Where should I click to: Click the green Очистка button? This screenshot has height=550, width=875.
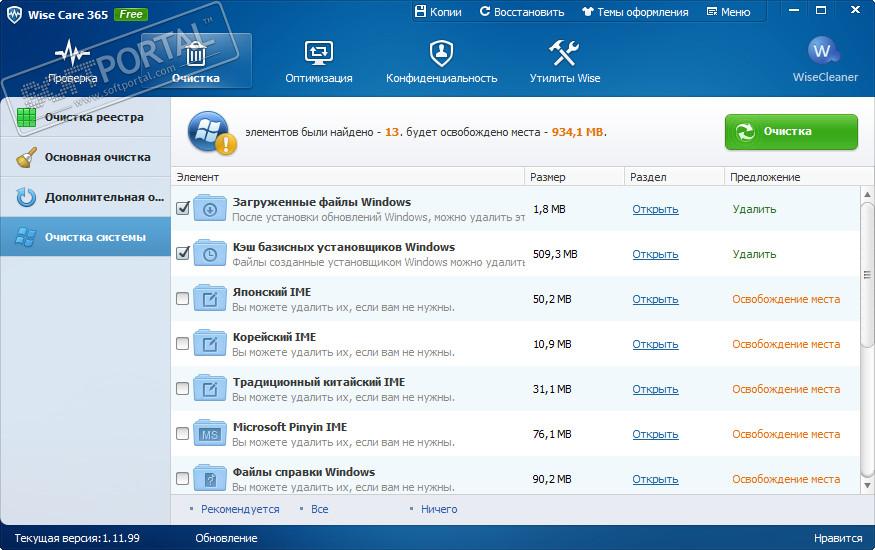click(791, 132)
